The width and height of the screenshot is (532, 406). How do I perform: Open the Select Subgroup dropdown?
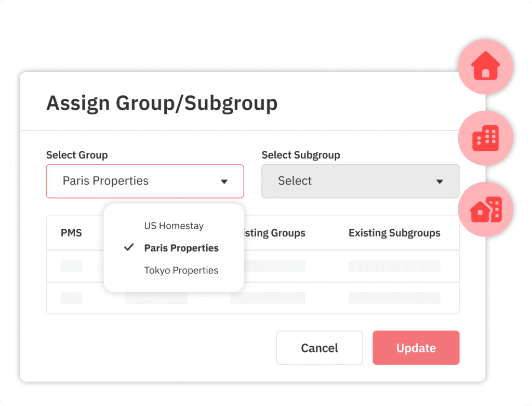point(360,181)
